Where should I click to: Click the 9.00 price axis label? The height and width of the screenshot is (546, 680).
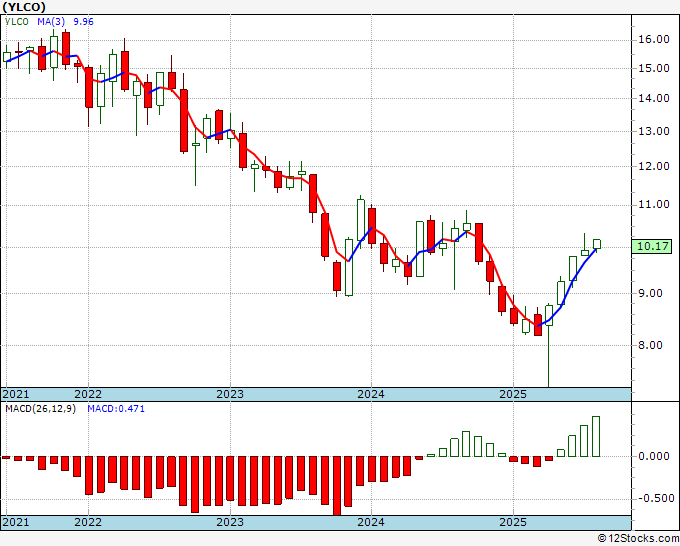point(650,294)
